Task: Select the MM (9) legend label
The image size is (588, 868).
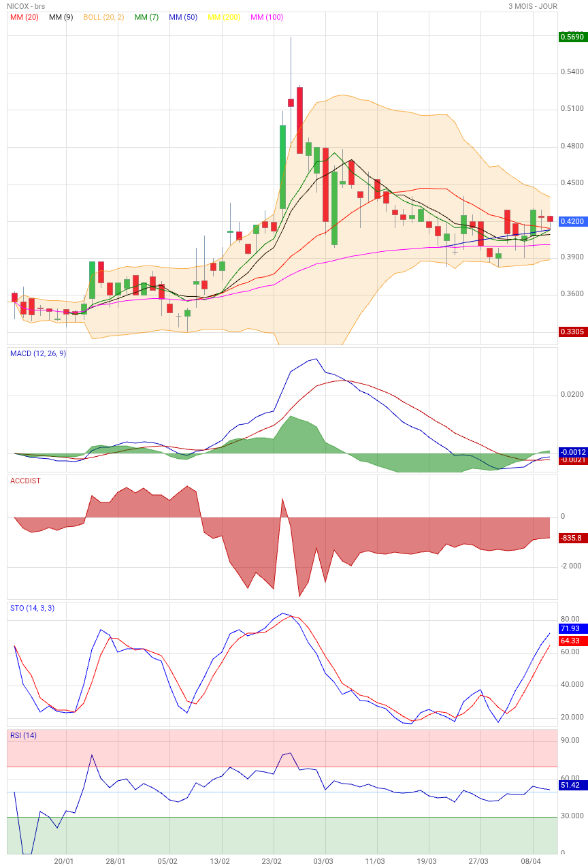Action: (61, 17)
